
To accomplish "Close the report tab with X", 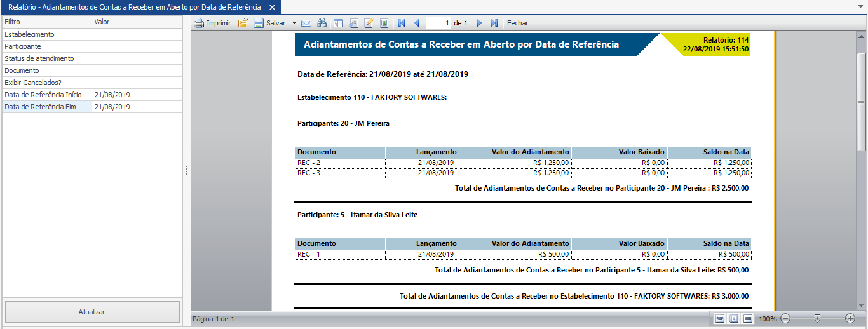I will [271, 7].
